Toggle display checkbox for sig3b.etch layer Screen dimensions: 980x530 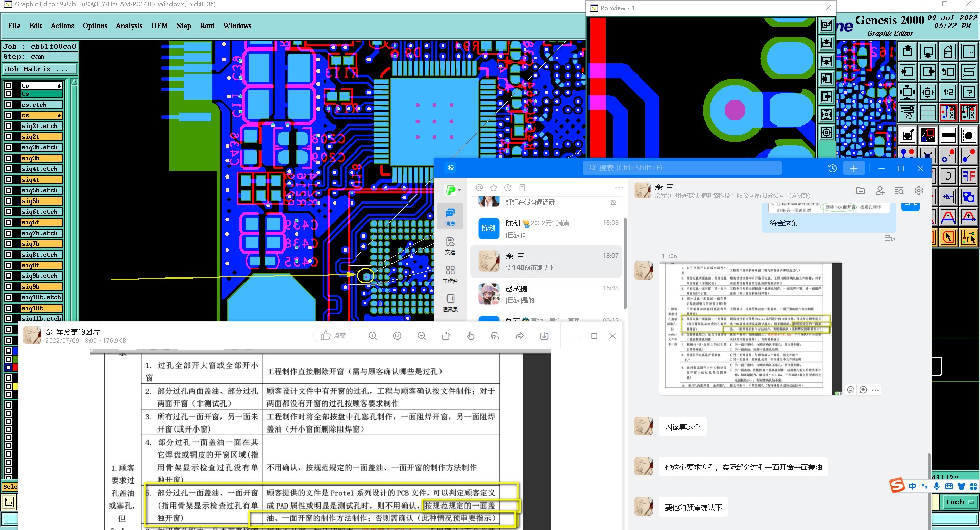tap(8, 147)
